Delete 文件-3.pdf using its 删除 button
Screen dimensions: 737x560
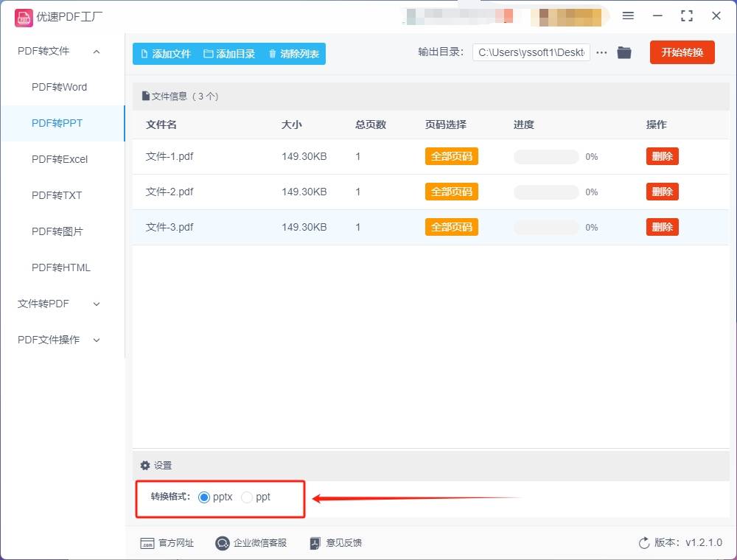[662, 227]
